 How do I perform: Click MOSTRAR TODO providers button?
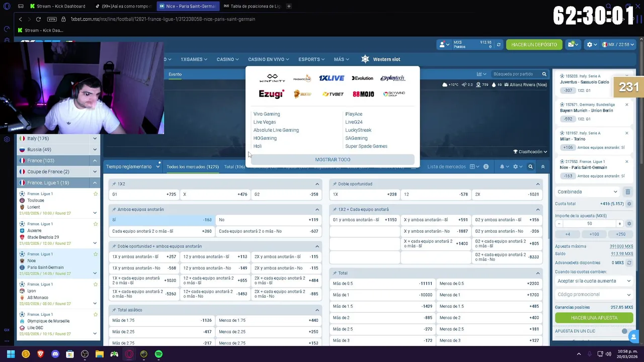coord(333,159)
